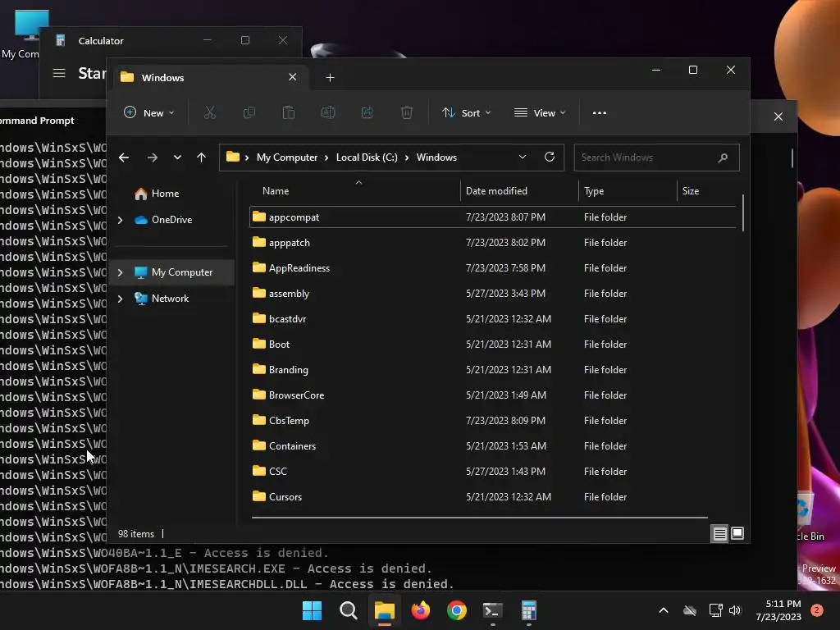Screen dimensions: 840x630
Task: Go back with the Back arrow
Action: pos(124,157)
